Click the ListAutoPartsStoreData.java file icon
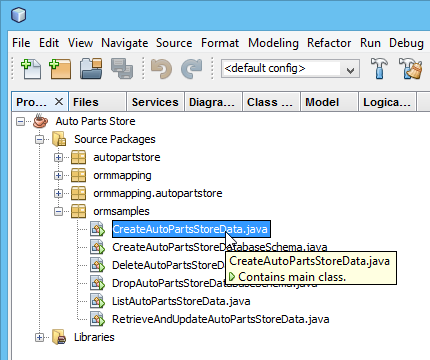Viewport: 430px width, 360px height. [98, 301]
